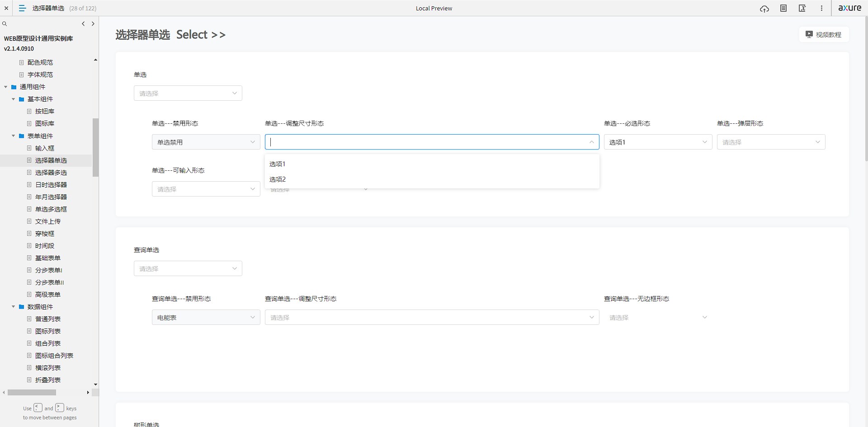Open the 选择器多选 page in sidebar

tap(51, 173)
